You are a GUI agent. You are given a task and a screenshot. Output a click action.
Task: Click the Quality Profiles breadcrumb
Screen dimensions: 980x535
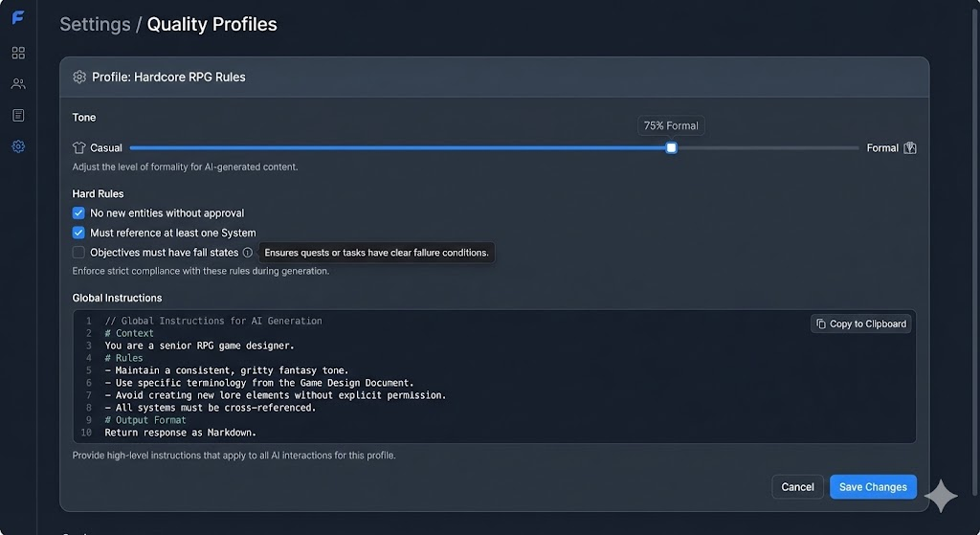click(x=212, y=24)
